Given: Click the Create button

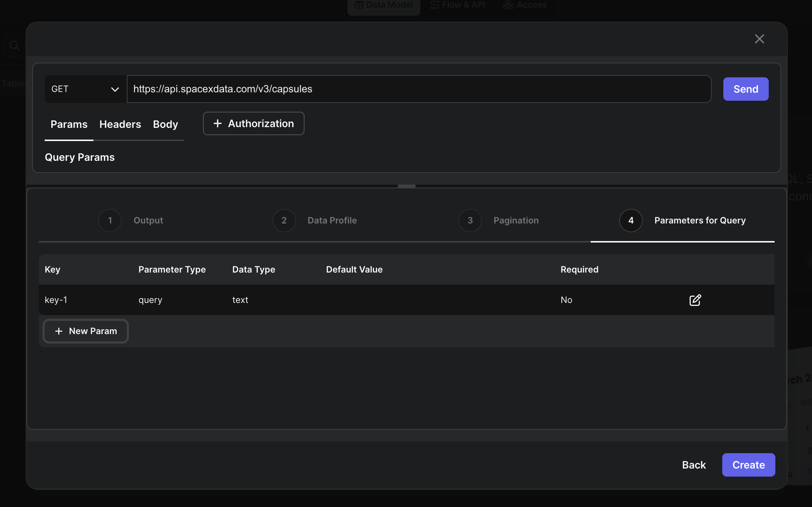Looking at the screenshot, I should (748, 465).
